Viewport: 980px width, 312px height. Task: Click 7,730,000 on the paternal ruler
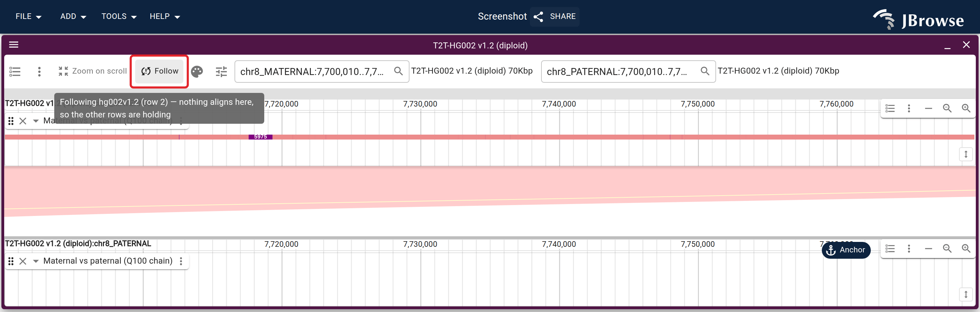coord(420,244)
